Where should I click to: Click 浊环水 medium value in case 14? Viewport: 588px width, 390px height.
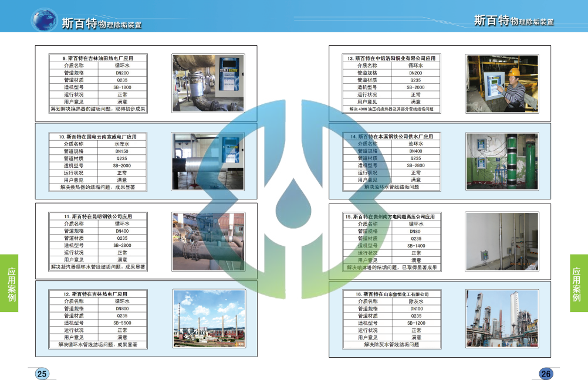(x=416, y=144)
